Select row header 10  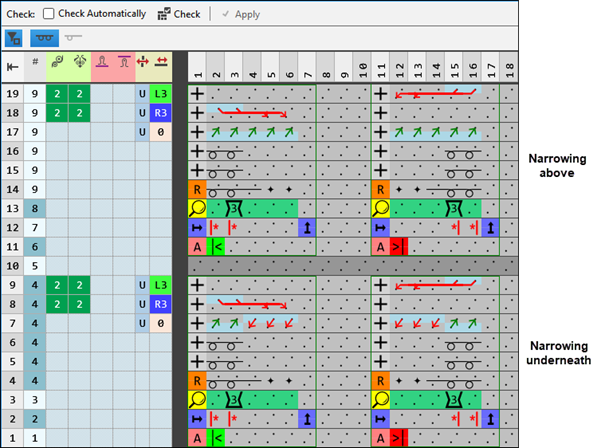14,266
